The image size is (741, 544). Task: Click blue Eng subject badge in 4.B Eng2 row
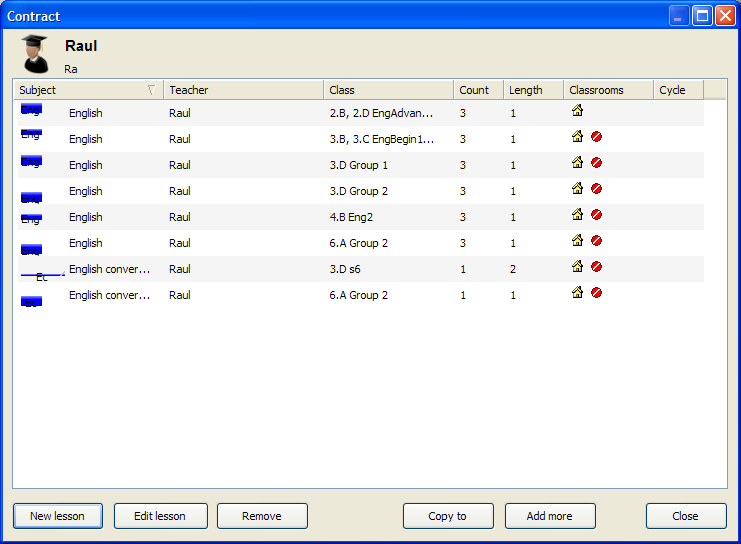pyautogui.click(x=31, y=217)
